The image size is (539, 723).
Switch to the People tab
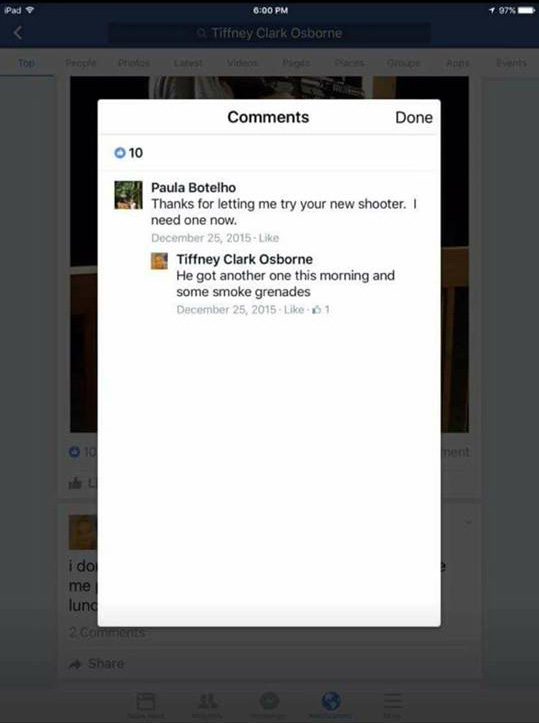[81, 63]
